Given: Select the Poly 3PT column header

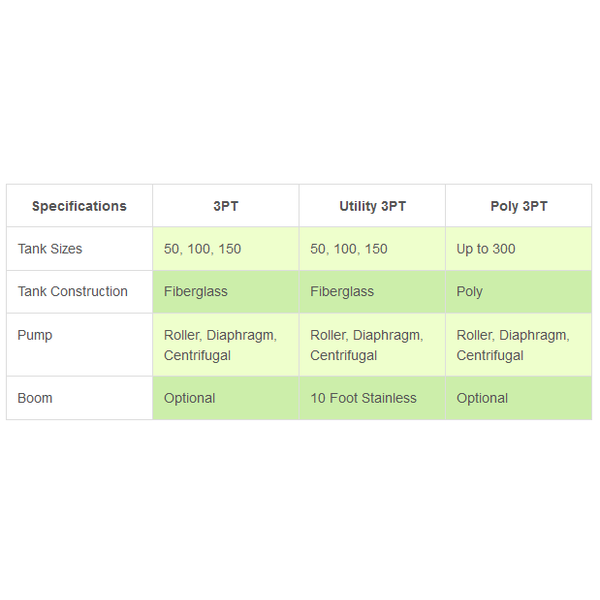Looking at the screenshot, I should pos(519,206).
